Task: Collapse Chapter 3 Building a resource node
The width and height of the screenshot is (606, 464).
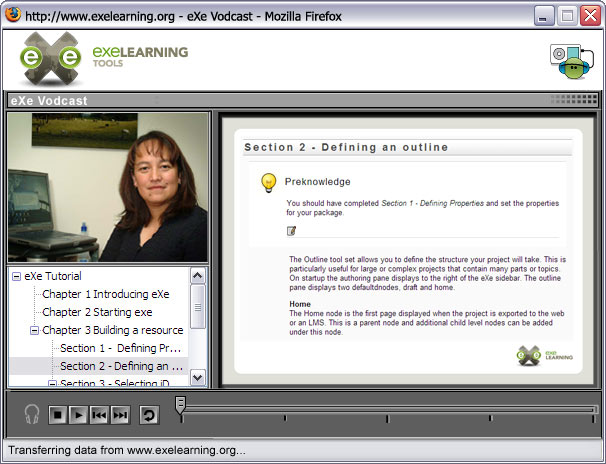Action: 34,330
